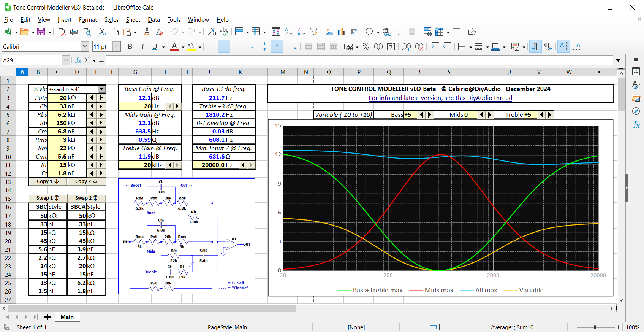Sort ascending with the A-Z icon

[289, 32]
